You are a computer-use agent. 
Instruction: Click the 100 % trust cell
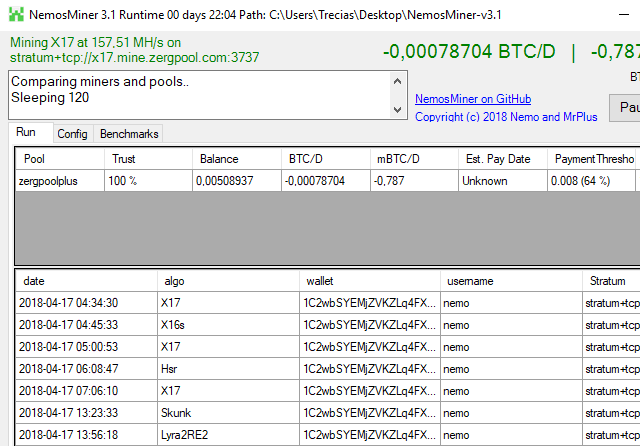[148, 181]
